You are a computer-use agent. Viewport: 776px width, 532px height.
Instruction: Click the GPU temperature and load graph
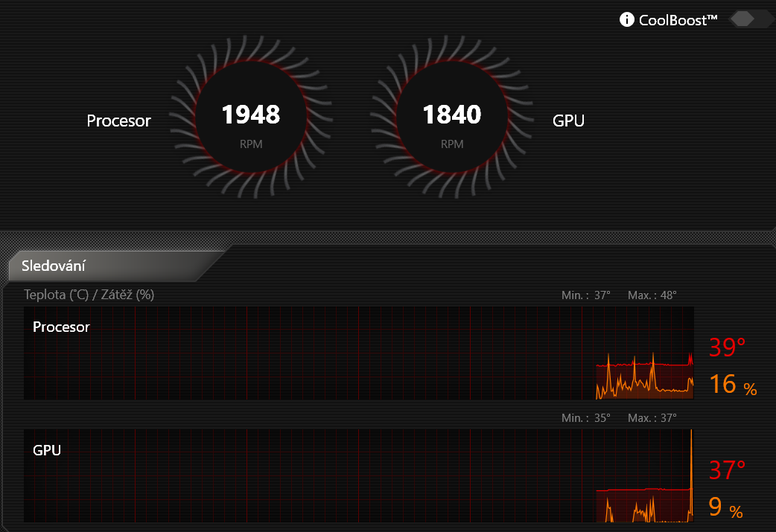point(359,475)
